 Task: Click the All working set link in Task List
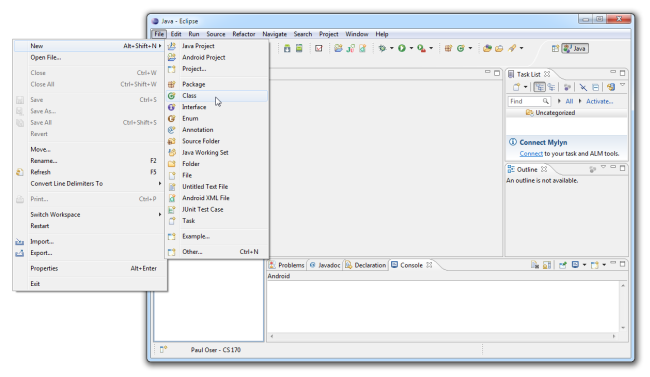(x=569, y=101)
